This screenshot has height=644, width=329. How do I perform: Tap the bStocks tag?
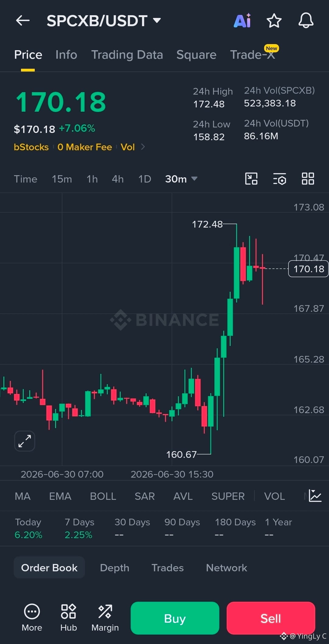click(x=31, y=147)
